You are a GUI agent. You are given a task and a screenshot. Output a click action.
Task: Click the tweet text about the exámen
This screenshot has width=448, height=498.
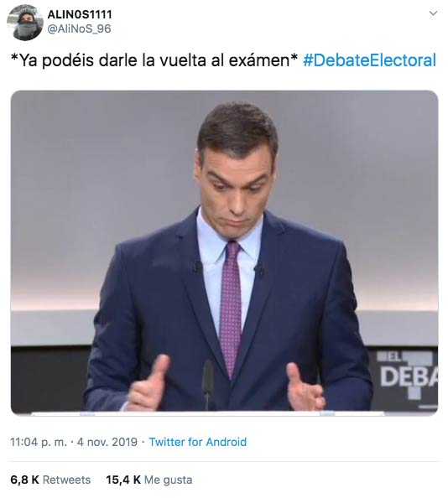[x=154, y=60]
